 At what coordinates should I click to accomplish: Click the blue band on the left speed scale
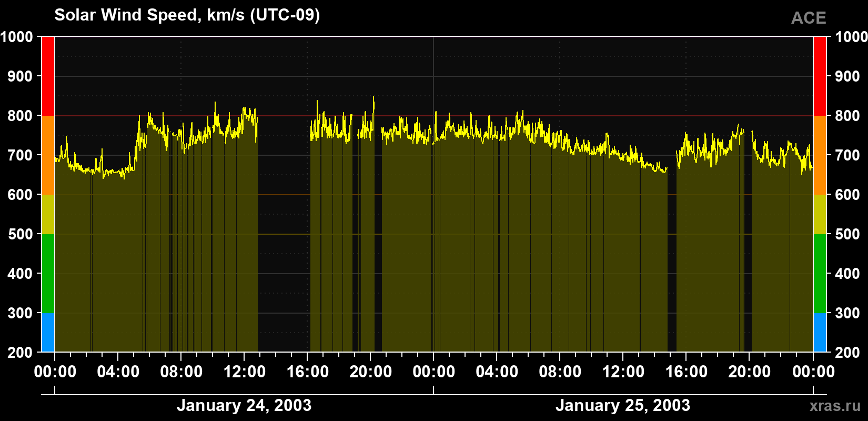48,333
